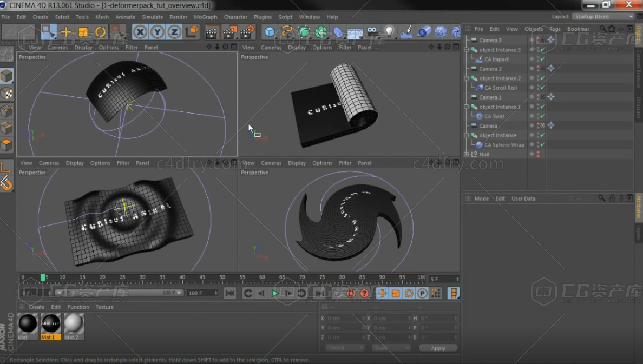Go to start of animation
This screenshot has height=364, width=643.
click(x=230, y=293)
